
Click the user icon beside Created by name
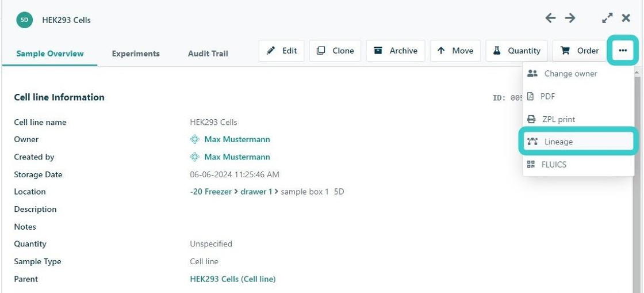[195, 157]
